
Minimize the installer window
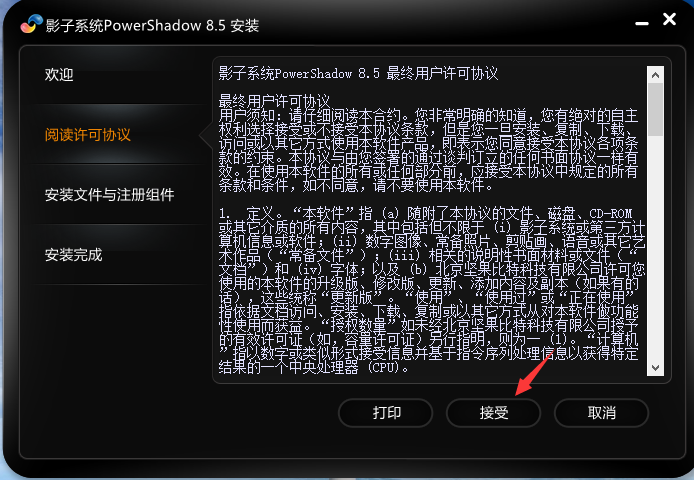pos(642,23)
